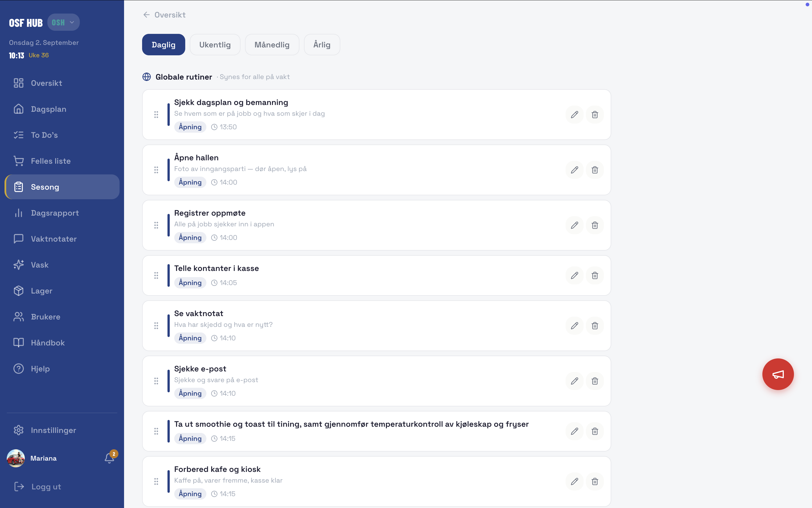Delete the 'Telle kontanter i kasse' routine
The width and height of the screenshot is (812, 508).
[595, 275]
